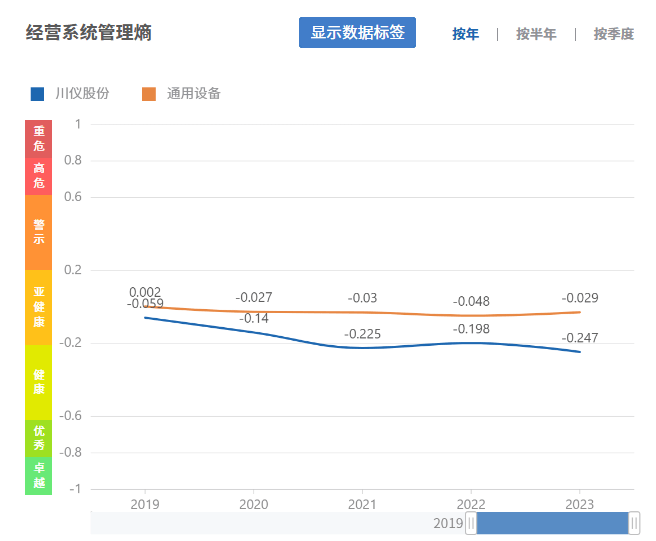The image size is (656, 541).
Task: Toggle the 通用设备 orange legend square
Action: tap(149, 94)
